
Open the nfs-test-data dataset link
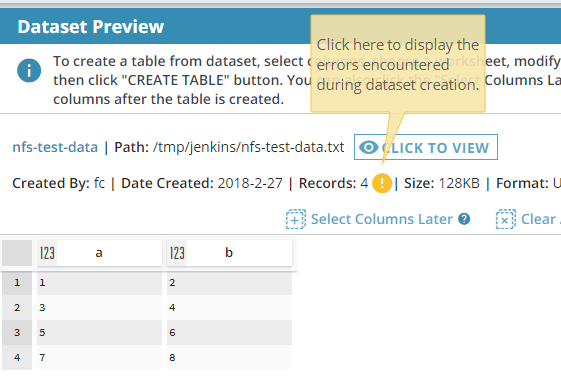tap(55, 147)
